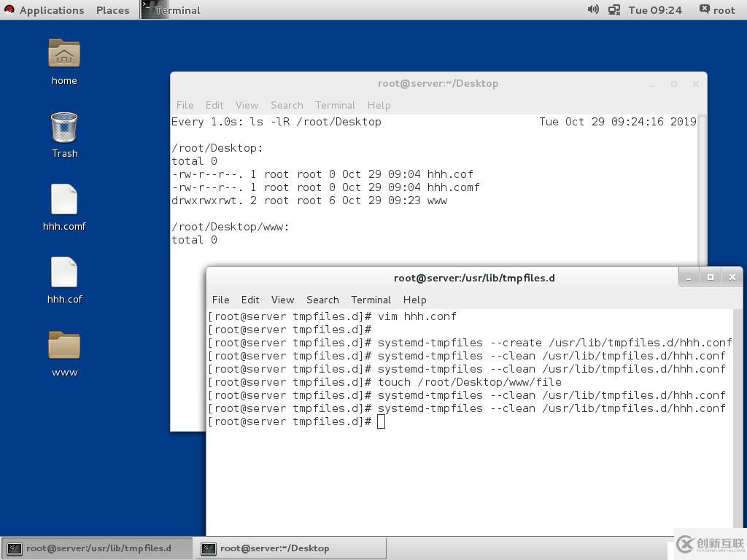The width and height of the screenshot is (747, 560).
Task: Open Edit menu in Desktop terminal window
Action: pos(214,105)
